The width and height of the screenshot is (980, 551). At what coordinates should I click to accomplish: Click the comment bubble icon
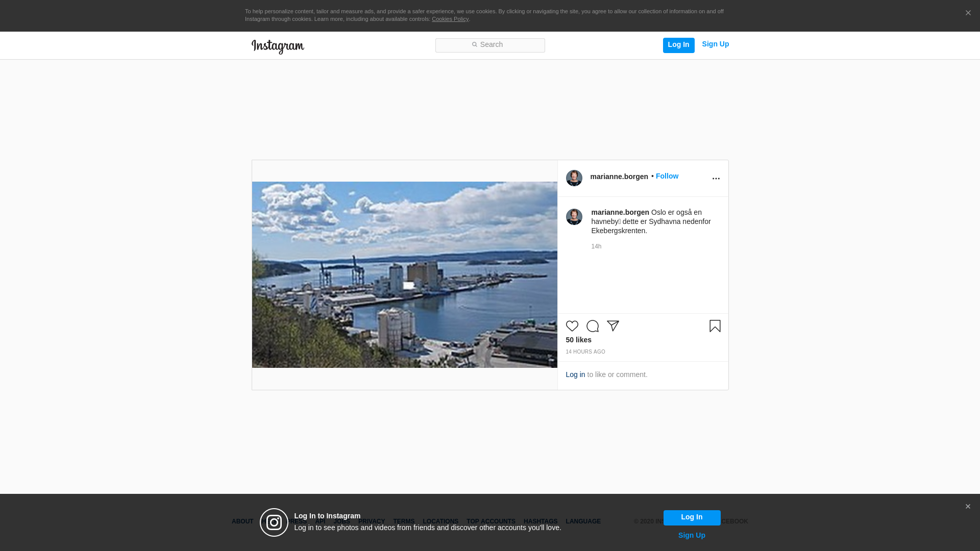[592, 326]
